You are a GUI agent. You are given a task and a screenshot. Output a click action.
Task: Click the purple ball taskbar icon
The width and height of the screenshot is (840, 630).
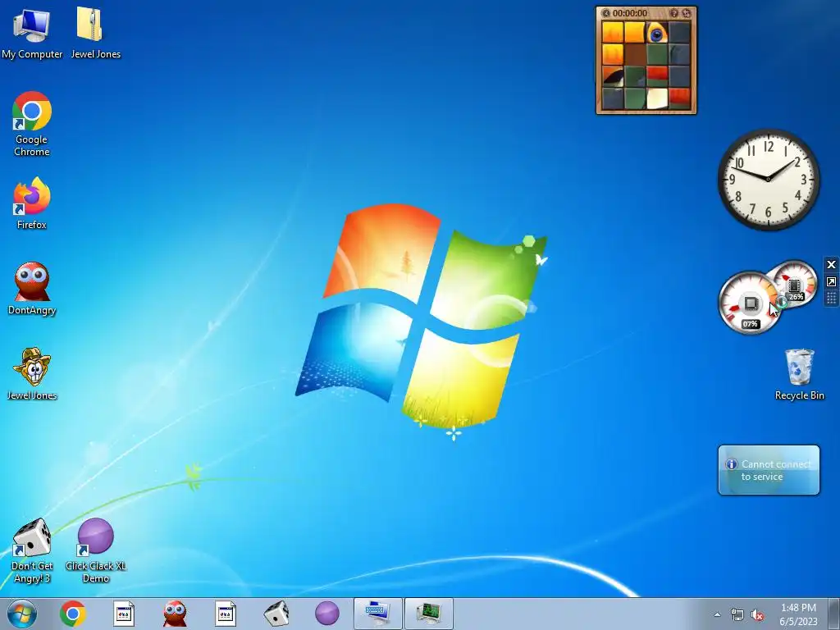point(326,614)
